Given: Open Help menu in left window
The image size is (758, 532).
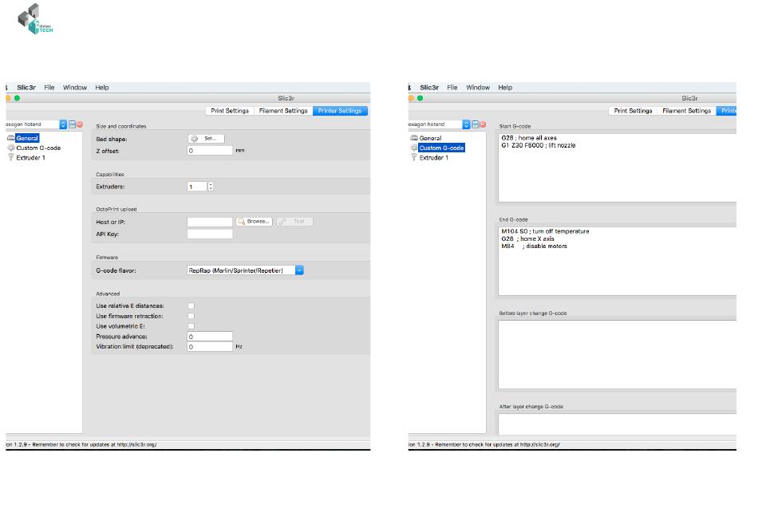Looking at the screenshot, I should click(x=102, y=88).
